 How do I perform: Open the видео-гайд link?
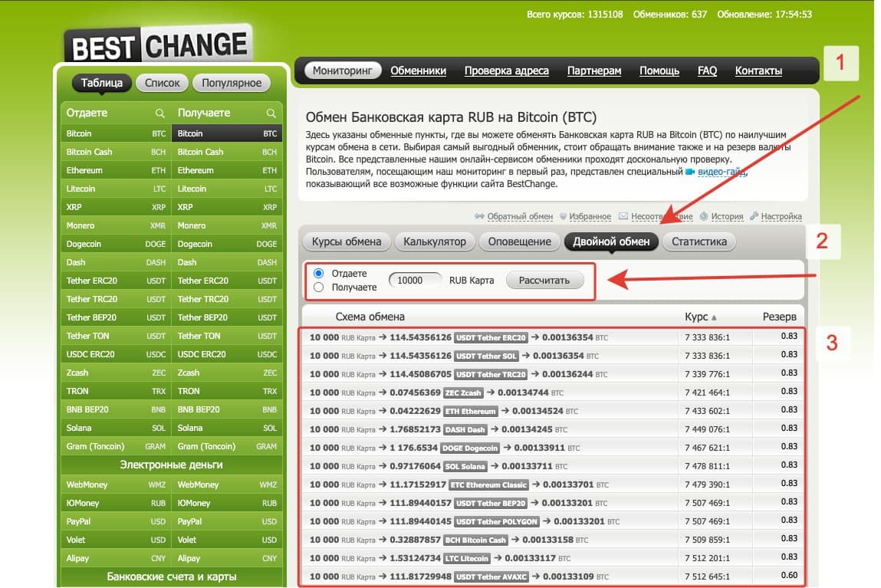point(722,172)
